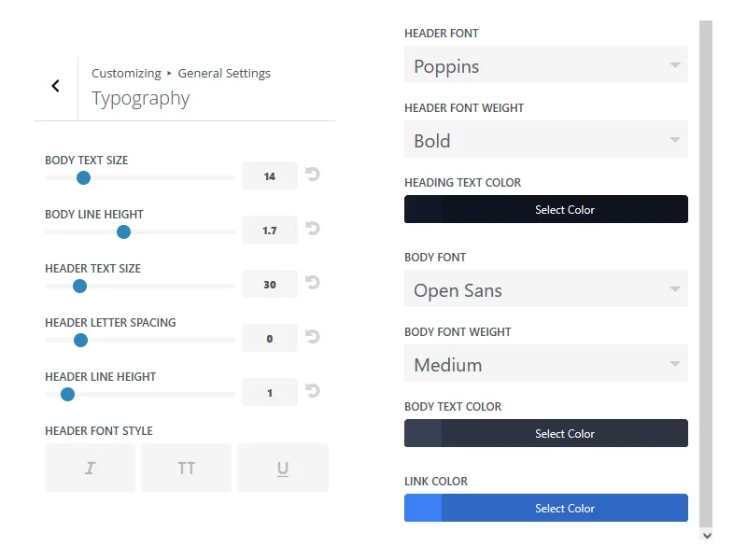Toggle italic header font style

91,468
